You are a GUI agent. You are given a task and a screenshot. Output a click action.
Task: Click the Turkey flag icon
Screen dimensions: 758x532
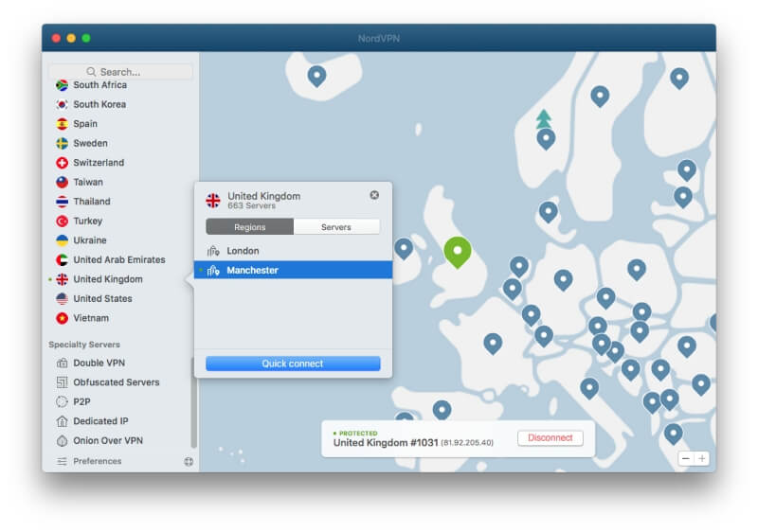(x=62, y=222)
